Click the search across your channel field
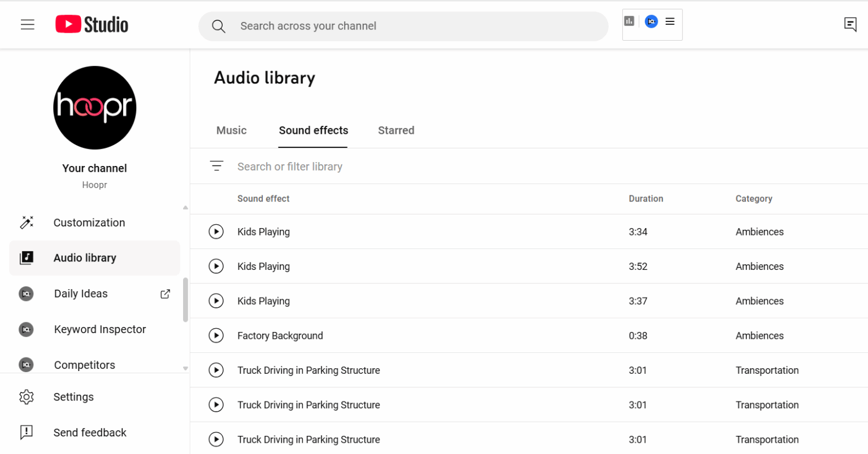This screenshot has height=454, width=868. tap(403, 26)
